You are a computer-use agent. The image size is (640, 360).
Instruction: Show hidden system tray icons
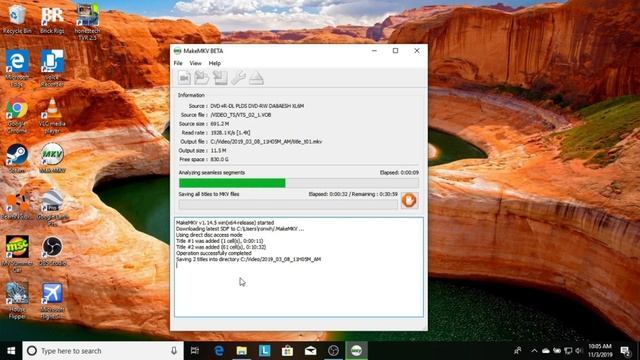[534, 351]
